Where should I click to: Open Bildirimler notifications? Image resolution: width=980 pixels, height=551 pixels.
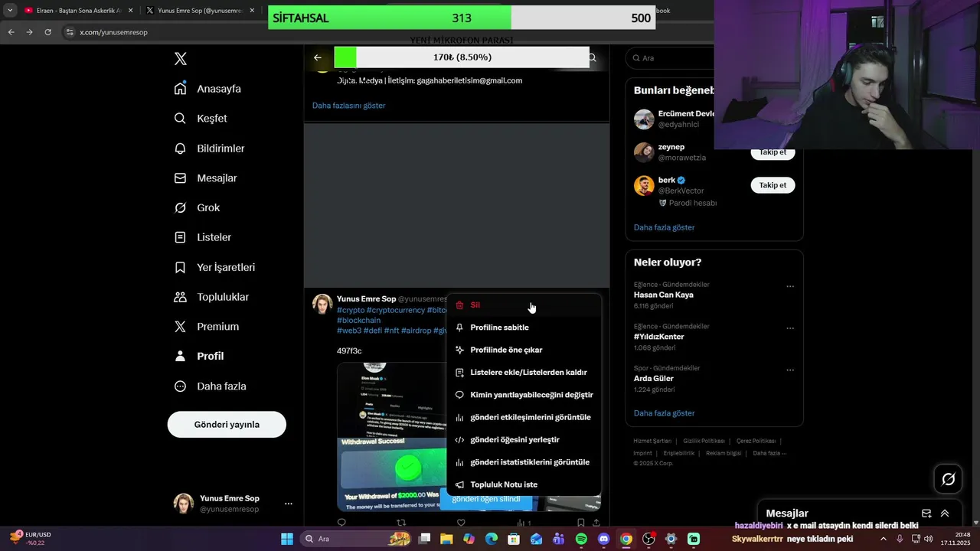(x=209, y=148)
